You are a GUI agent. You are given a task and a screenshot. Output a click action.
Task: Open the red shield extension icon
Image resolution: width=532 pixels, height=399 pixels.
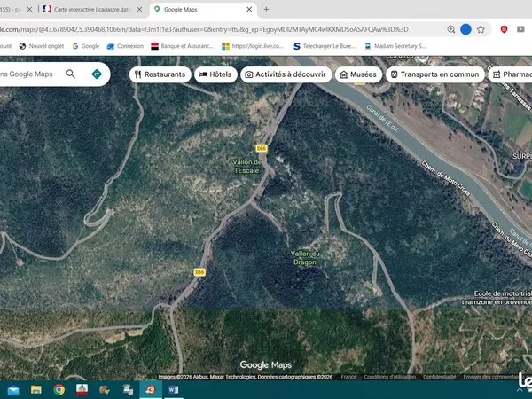point(505,29)
